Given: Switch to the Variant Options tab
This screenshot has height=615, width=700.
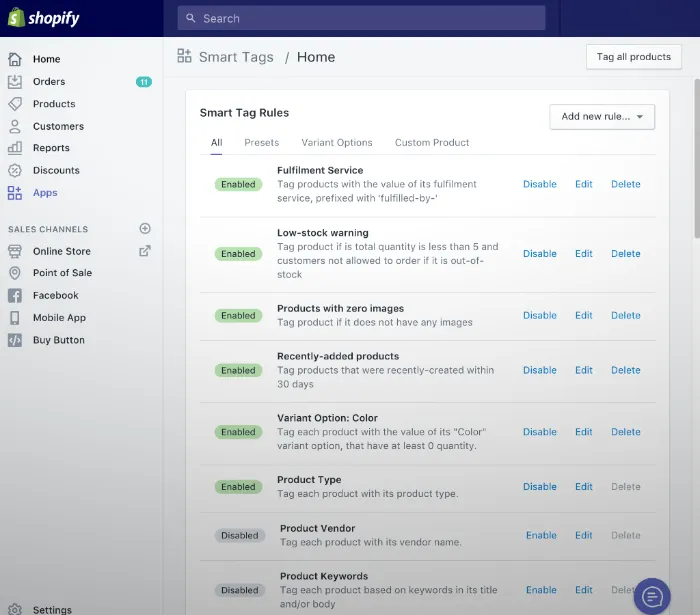Looking at the screenshot, I should 336,143.
